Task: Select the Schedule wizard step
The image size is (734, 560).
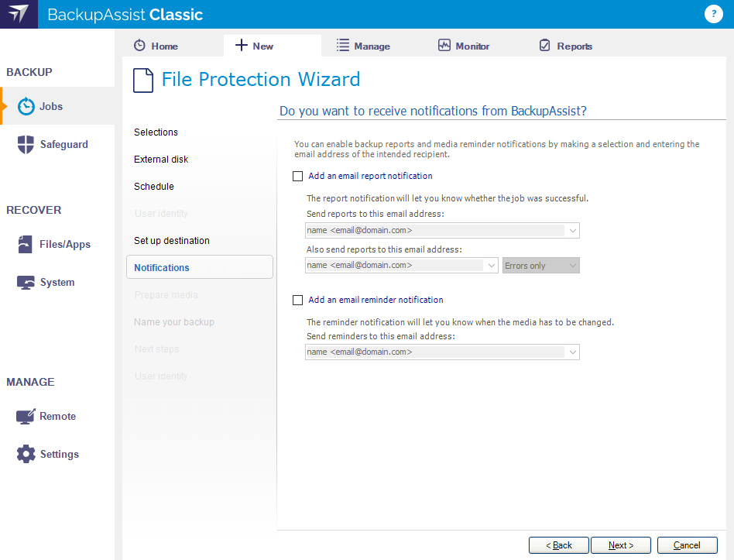Action: point(154,187)
